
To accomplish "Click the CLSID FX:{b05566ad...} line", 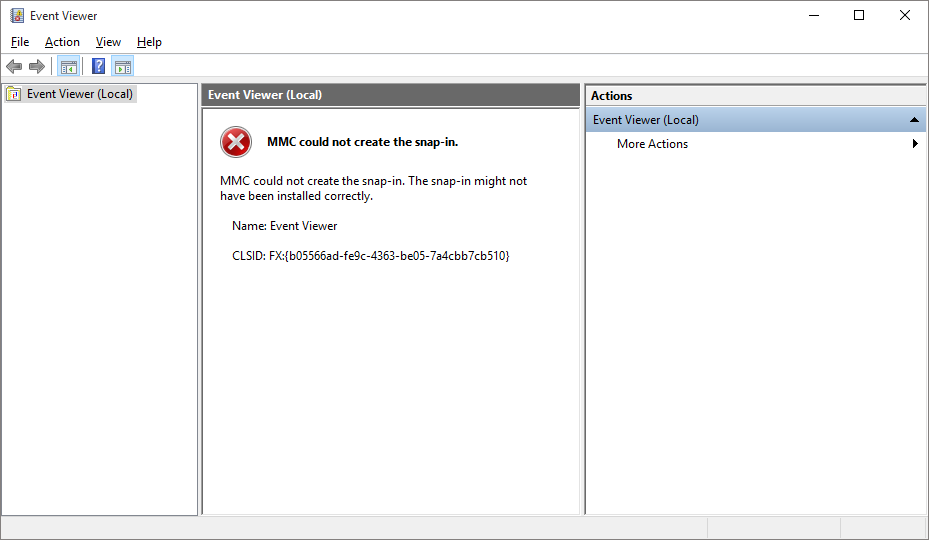I will 371,255.
